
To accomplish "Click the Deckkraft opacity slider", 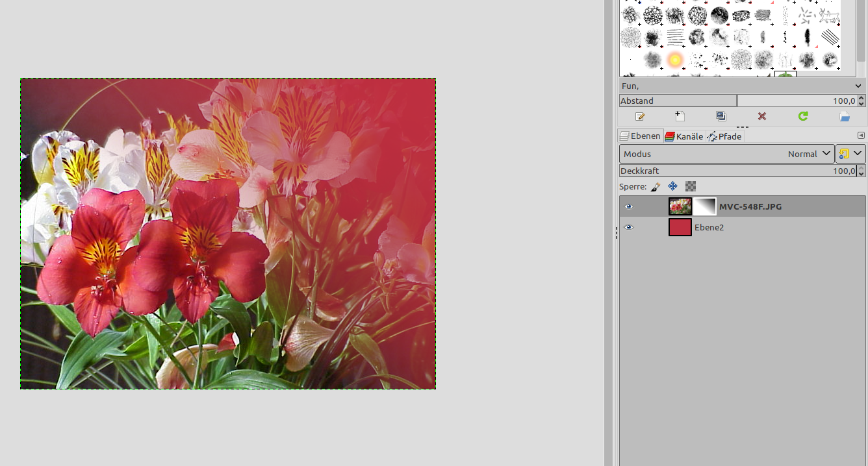I will pyautogui.click(x=737, y=171).
